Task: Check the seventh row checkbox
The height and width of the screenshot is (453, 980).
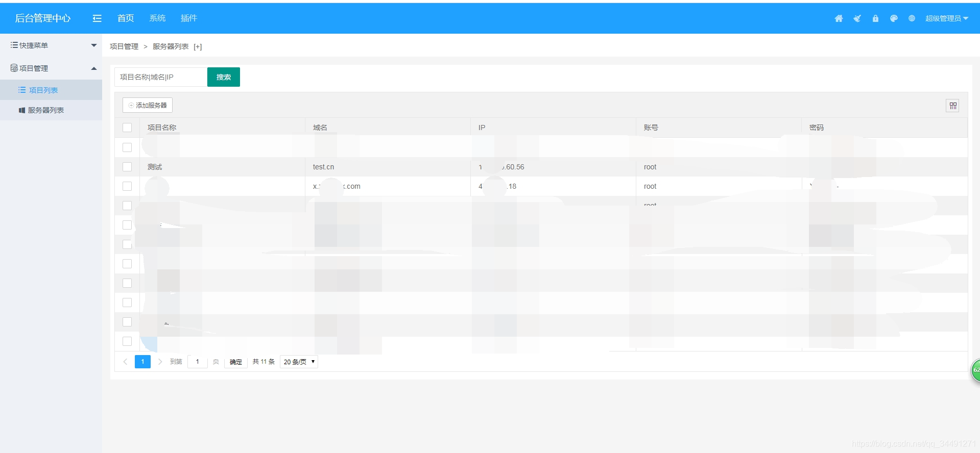Action: pyautogui.click(x=127, y=264)
